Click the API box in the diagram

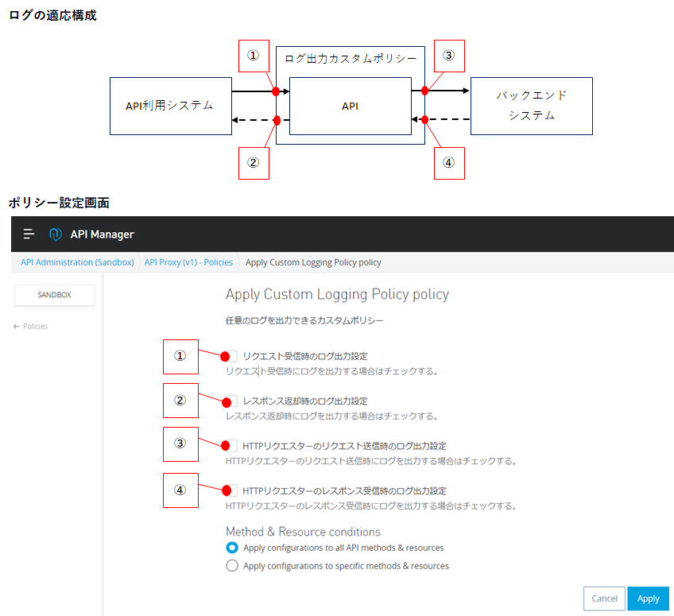[x=350, y=105]
